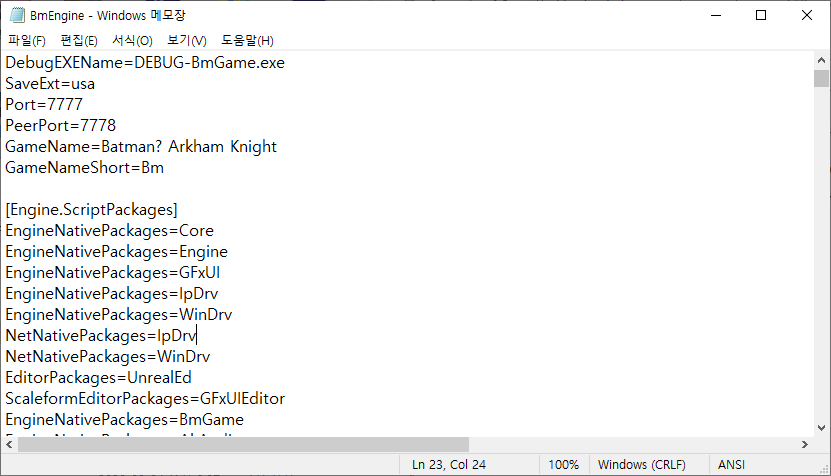The height and width of the screenshot is (476, 831).
Task: Click the horizontal scrollbar left arrow
Action: [9, 444]
